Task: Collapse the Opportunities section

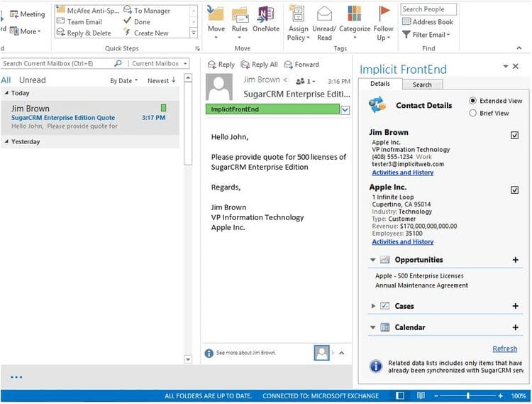Action: (373, 260)
